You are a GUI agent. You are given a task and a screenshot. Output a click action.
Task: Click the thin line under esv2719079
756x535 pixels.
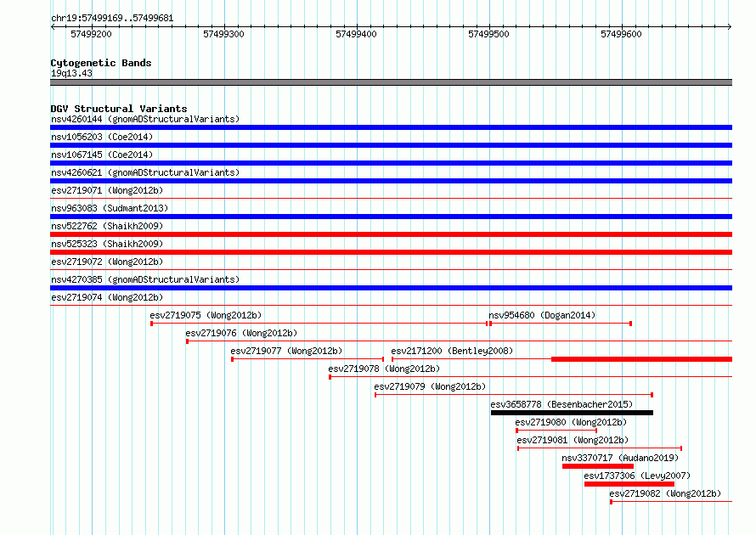514,395
